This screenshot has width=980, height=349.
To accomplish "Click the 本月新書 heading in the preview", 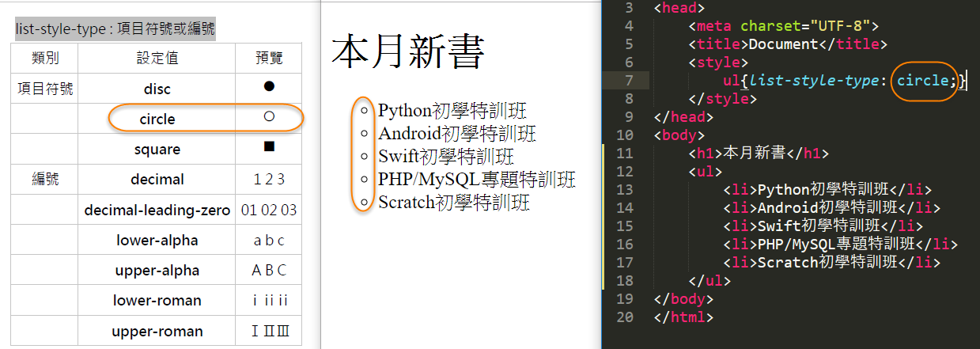I will coord(407,52).
